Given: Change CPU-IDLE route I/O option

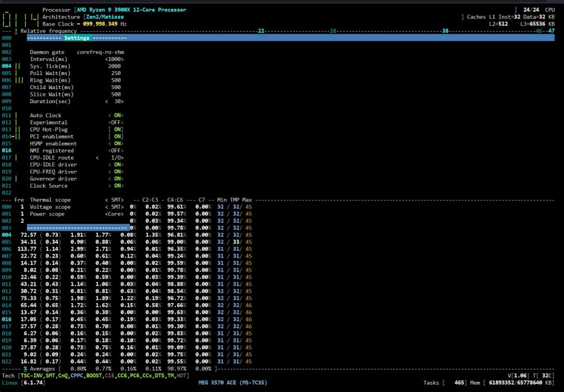Looking at the screenshot, I should [x=110, y=157].
